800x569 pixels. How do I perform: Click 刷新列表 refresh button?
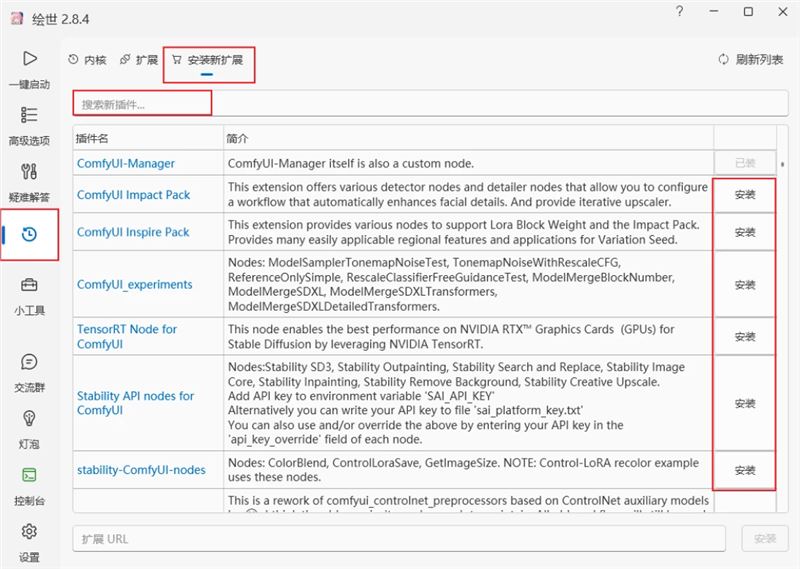tap(751, 60)
